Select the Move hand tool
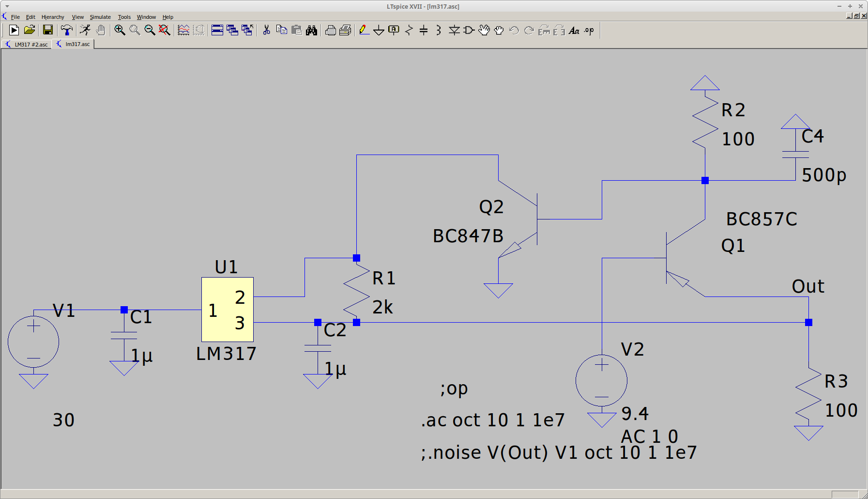The width and height of the screenshot is (868, 499). click(484, 30)
